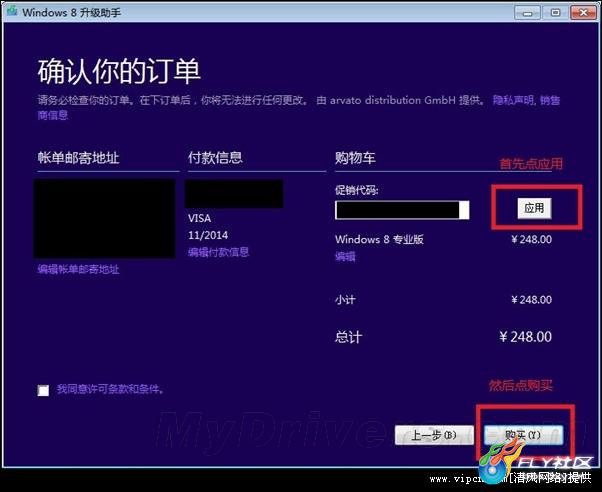Image resolution: width=602 pixels, height=492 pixels.
Task: Click the 付款信息 section heading
Action: [215, 157]
